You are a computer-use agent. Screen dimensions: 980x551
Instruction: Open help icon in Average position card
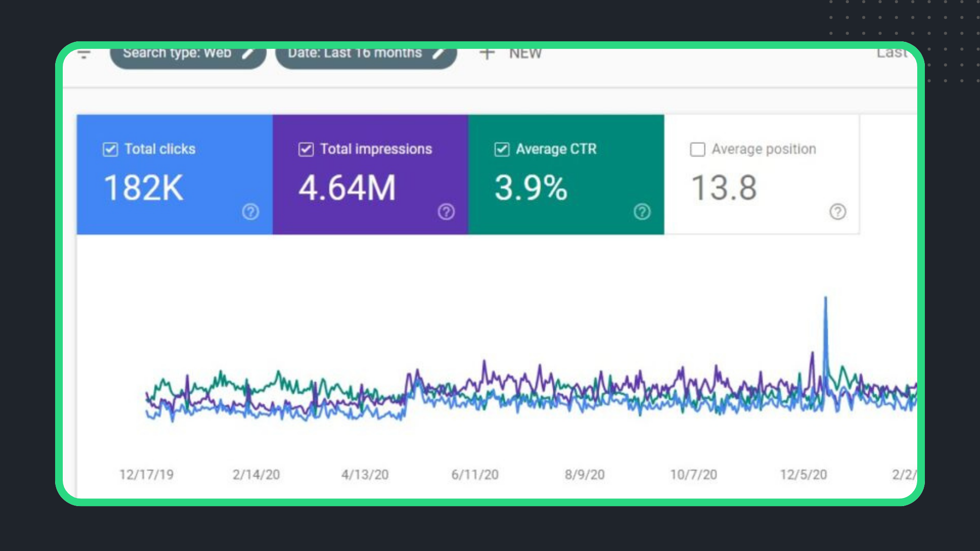[838, 211]
